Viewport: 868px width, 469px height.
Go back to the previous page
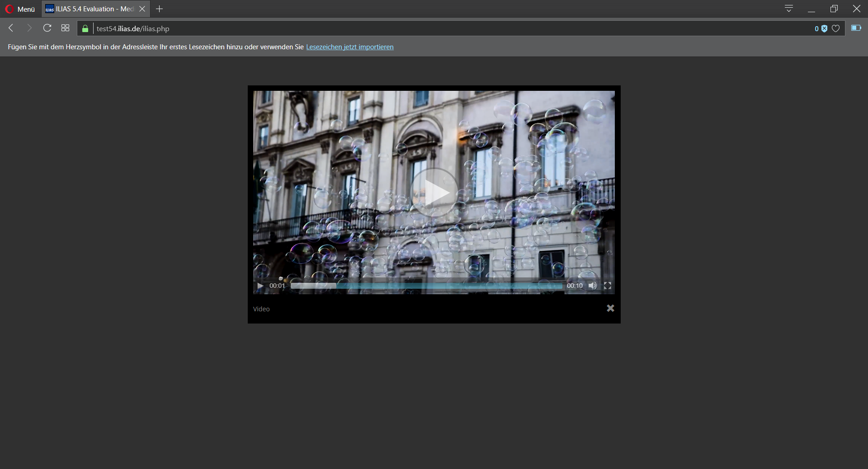pyautogui.click(x=11, y=28)
